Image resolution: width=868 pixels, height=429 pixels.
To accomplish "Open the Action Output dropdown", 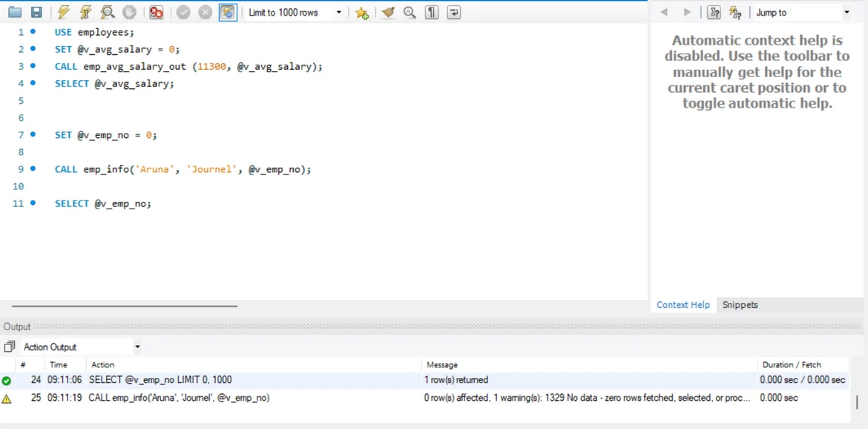I will [137, 347].
